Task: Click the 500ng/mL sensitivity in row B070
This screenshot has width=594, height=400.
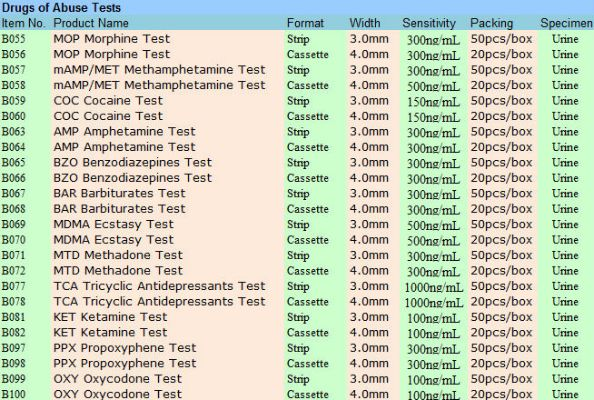Action: [x=433, y=241]
